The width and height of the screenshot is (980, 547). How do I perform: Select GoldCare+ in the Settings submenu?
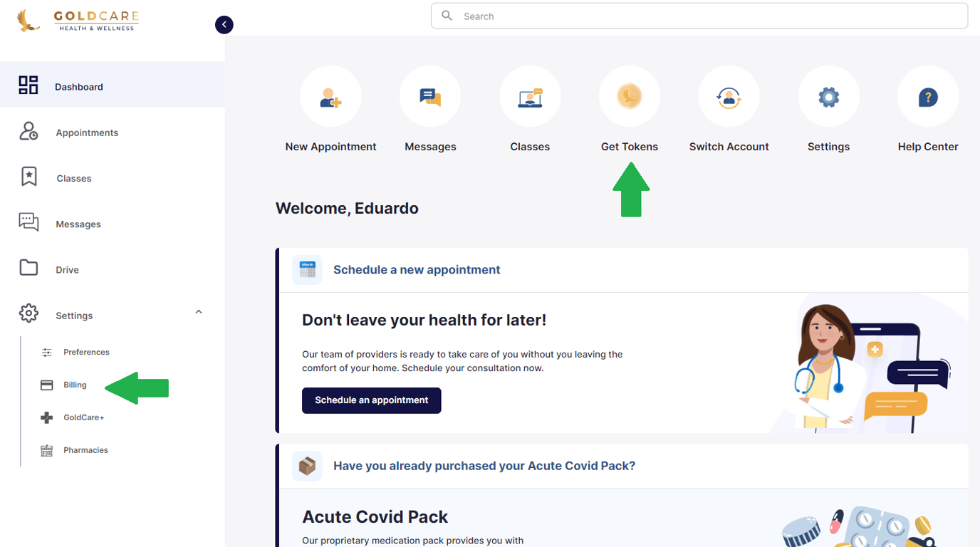click(83, 417)
